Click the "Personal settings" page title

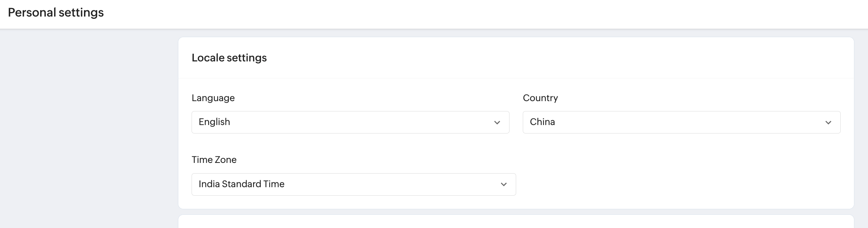click(x=56, y=13)
